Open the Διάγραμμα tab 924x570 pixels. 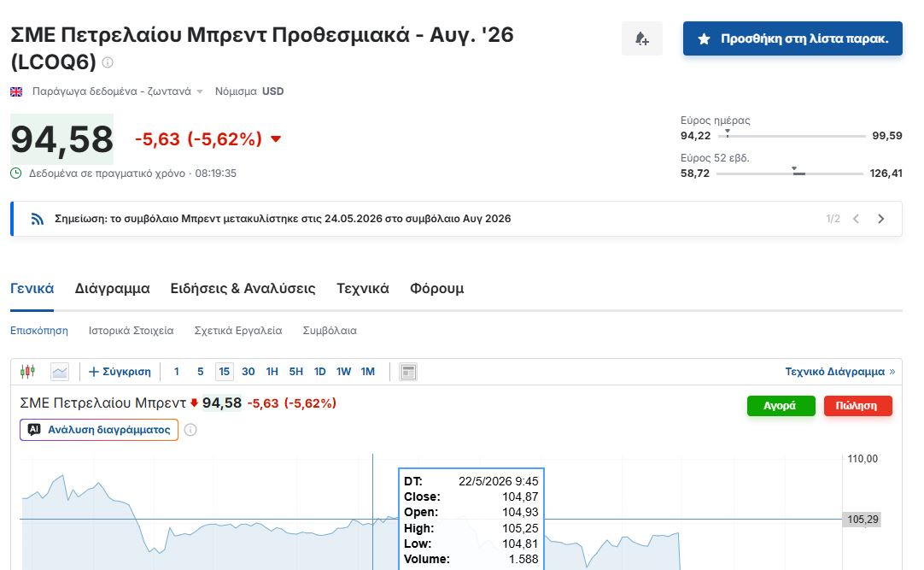[x=112, y=288]
